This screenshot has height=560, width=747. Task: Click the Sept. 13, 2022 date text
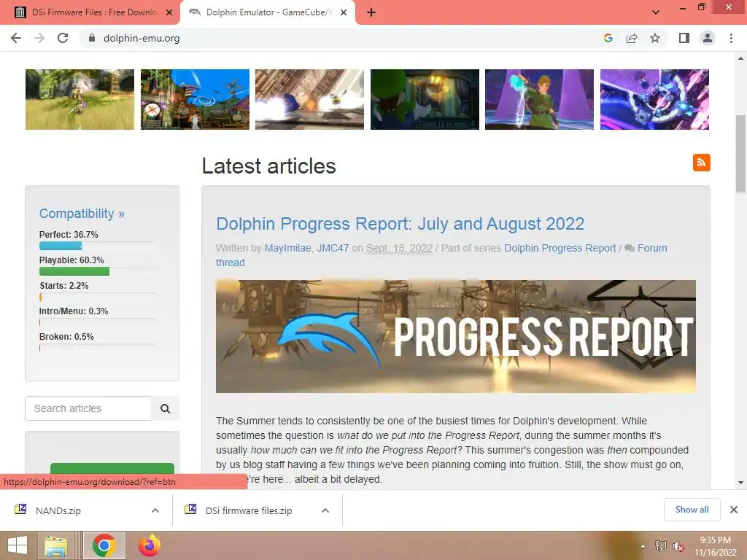pos(399,248)
